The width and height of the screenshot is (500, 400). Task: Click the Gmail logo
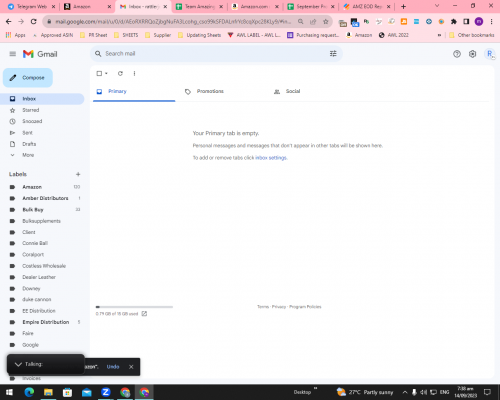click(40, 54)
